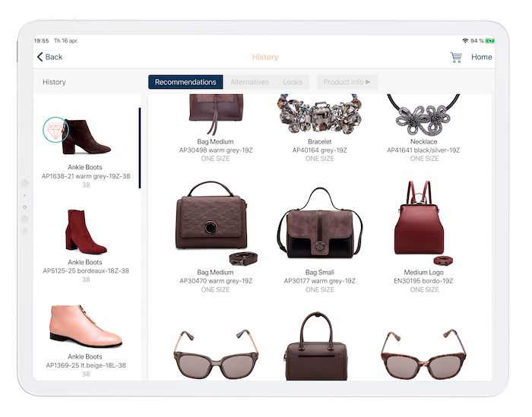The image size is (532, 417).
Task: Open the Bracelet AP40164 image
Action: coord(320,115)
